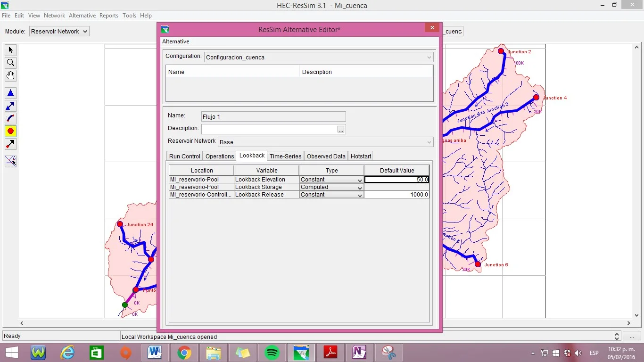Select the blue double-arrow Diversion tool
This screenshot has height=362, width=644.
(x=10, y=106)
